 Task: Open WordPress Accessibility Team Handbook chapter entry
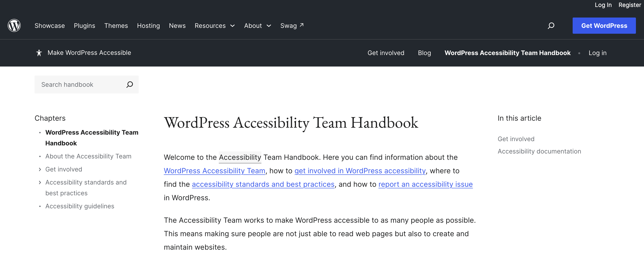(x=92, y=138)
